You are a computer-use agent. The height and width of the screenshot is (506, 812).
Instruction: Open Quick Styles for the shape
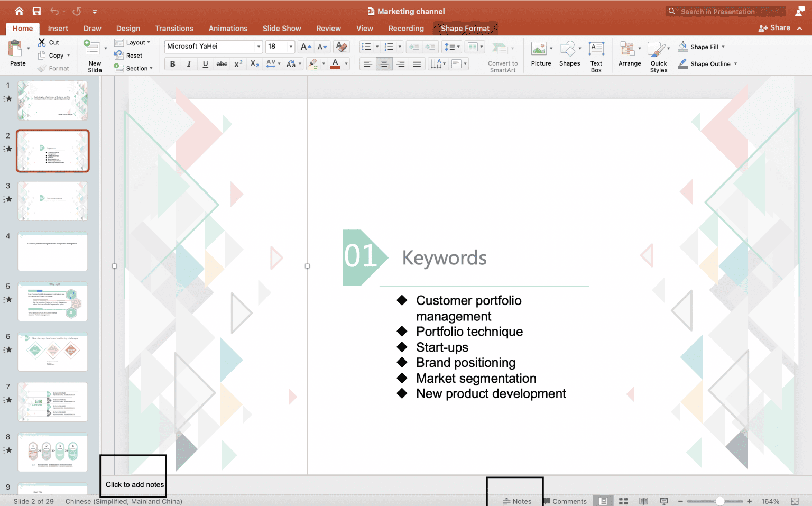(658, 55)
